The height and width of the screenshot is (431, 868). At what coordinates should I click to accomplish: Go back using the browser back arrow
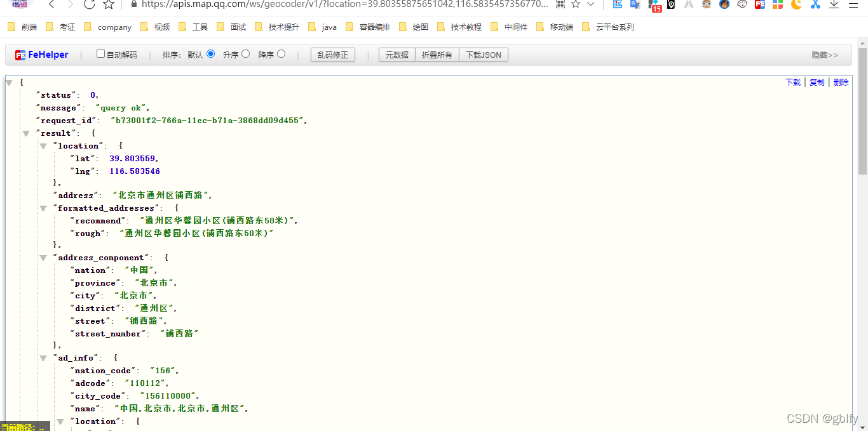tap(51, 4)
